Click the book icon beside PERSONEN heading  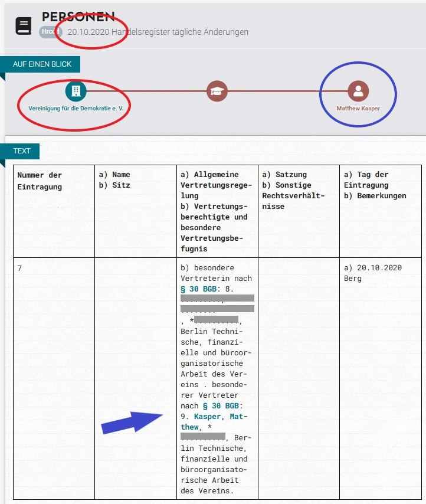click(24, 26)
